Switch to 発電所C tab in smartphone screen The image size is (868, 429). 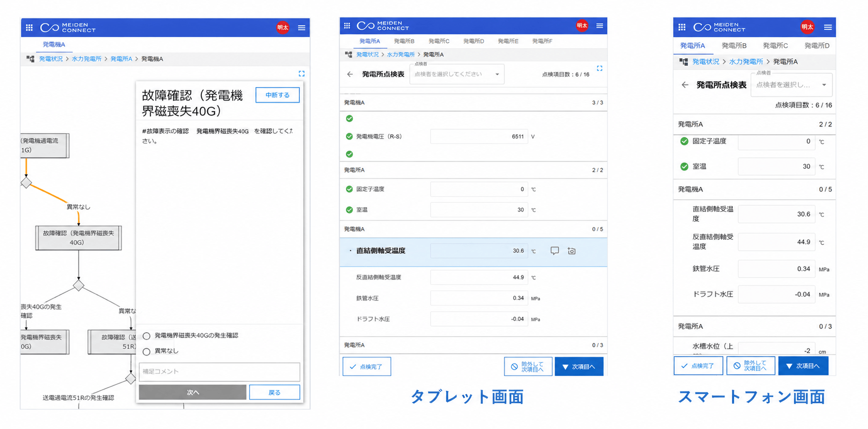coord(775,46)
